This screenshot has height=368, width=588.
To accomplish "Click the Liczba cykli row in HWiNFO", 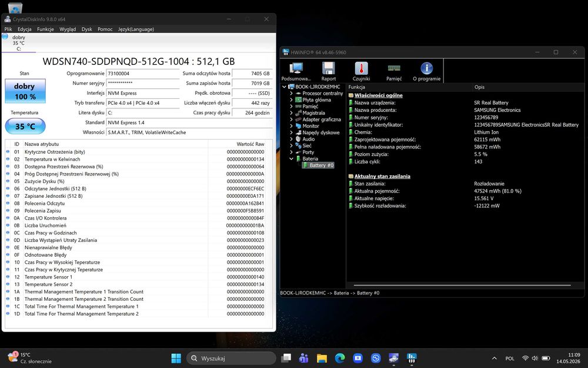I will point(465,161).
